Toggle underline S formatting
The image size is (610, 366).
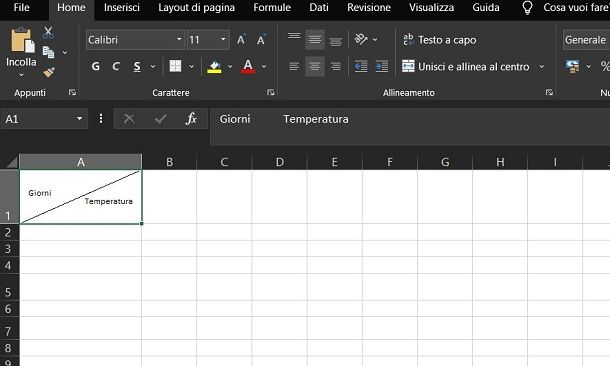(137, 67)
